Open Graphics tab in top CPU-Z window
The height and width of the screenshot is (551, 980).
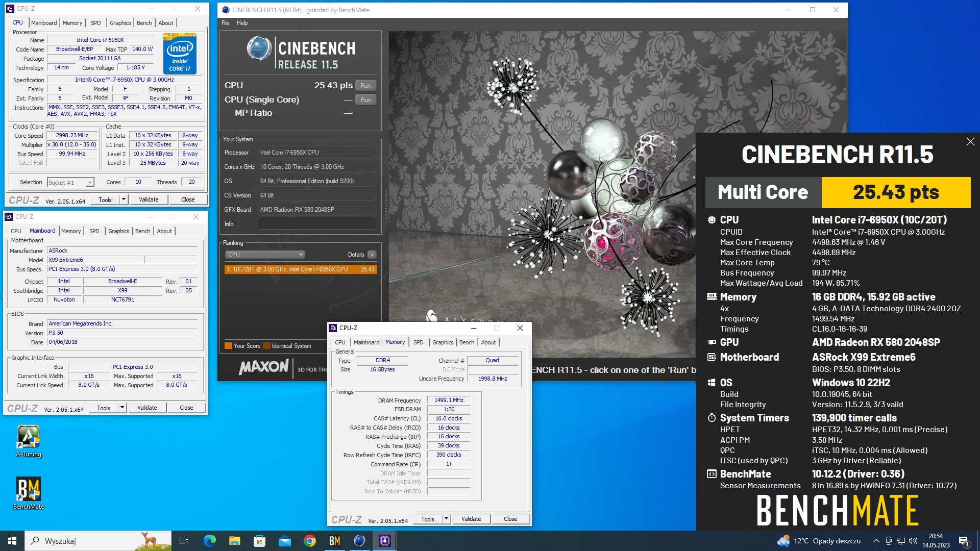tap(120, 23)
